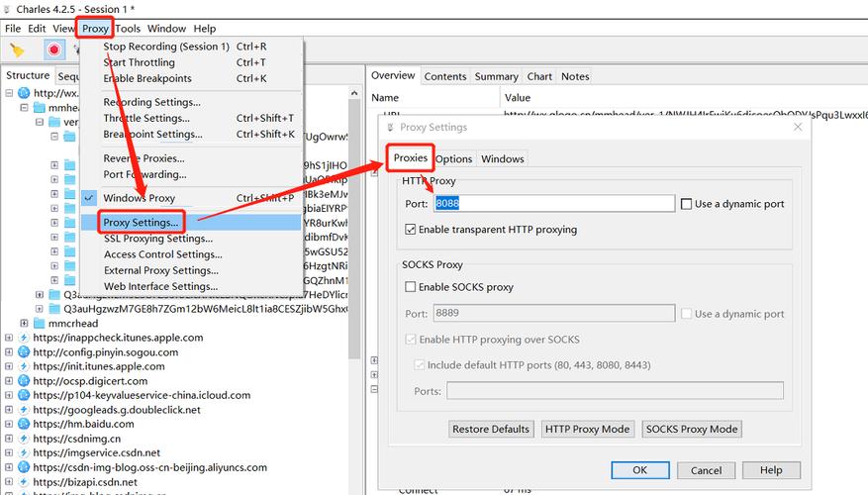
Task: Click icon beside googleads.g.doubleclick.net
Action: (x=24, y=410)
